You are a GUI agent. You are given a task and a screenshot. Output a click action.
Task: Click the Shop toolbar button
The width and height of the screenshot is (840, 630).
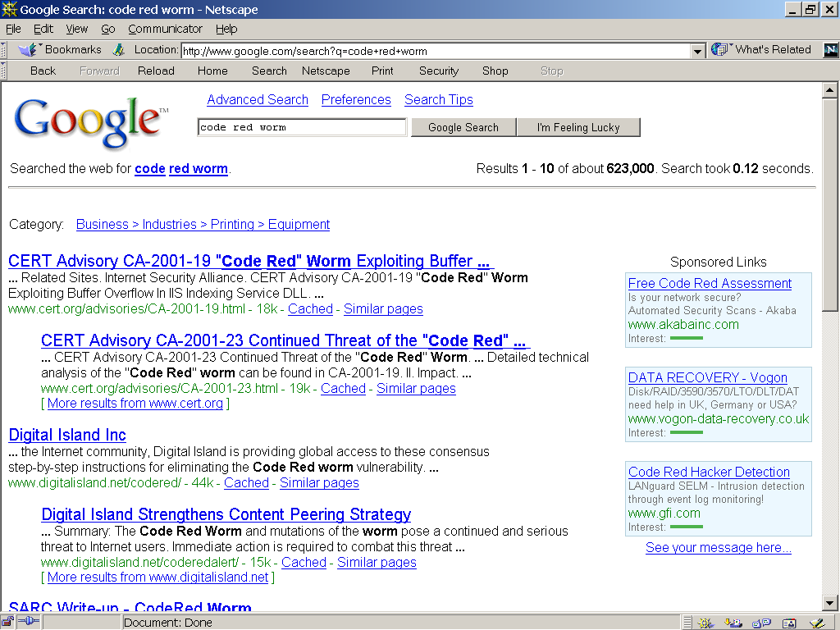[495, 71]
